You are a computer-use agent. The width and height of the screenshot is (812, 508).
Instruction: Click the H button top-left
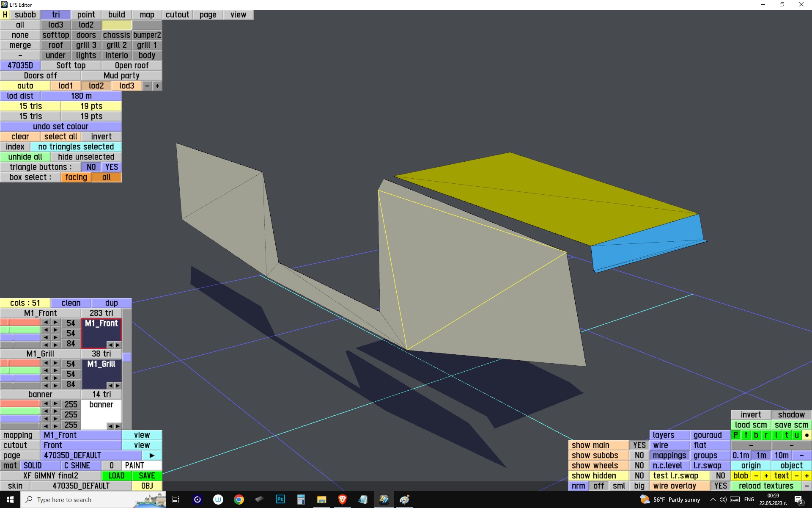(5, 15)
